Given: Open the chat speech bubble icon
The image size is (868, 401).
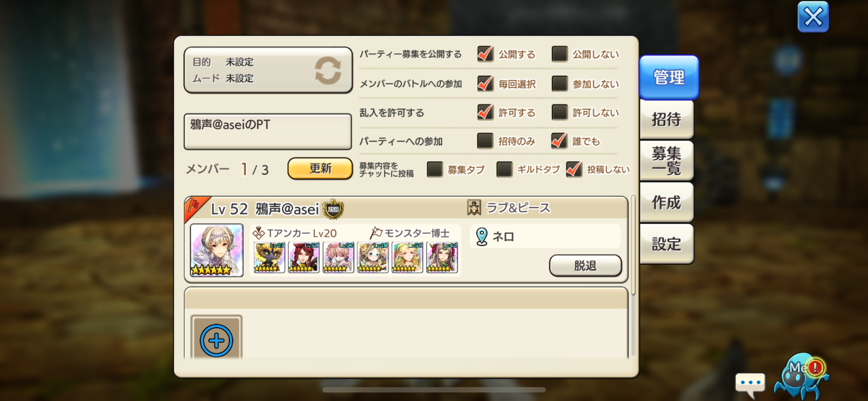Looking at the screenshot, I should 751,384.
